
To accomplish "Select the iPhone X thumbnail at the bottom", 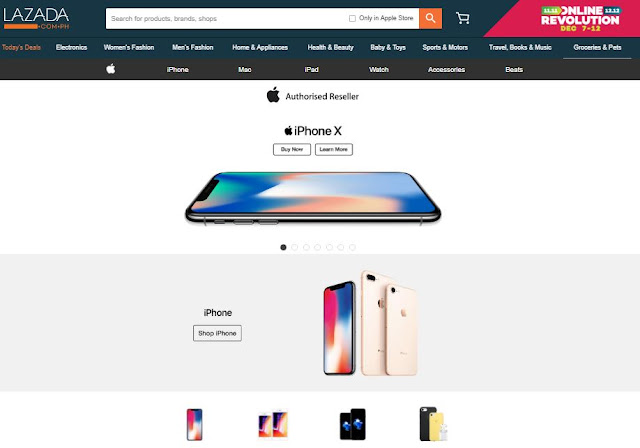I will click(x=195, y=424).
